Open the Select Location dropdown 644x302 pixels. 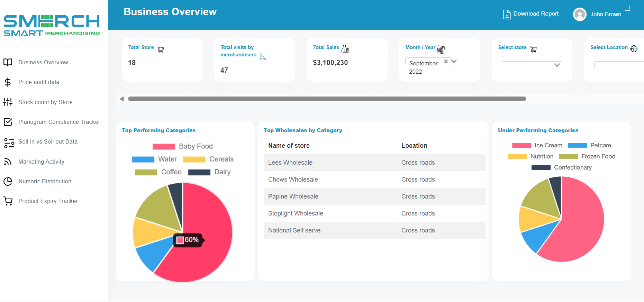tap(618, 65)
